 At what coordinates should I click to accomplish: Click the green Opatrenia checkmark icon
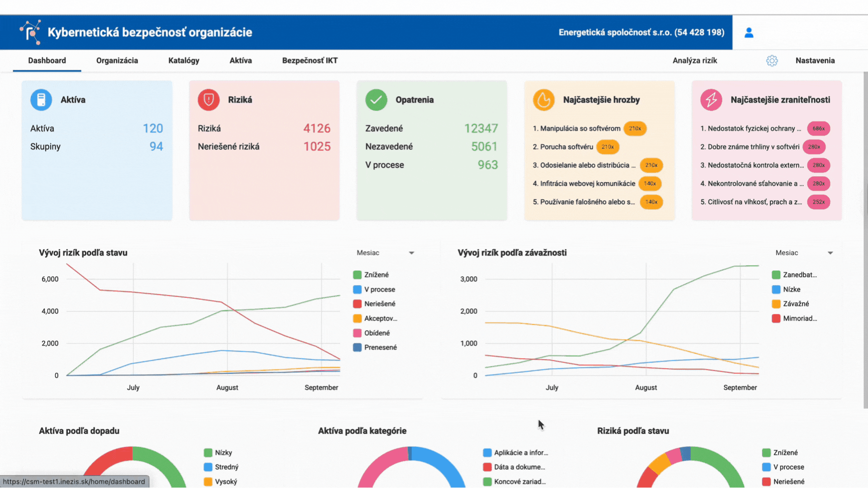pyautogui.click(x=376, y=100)
